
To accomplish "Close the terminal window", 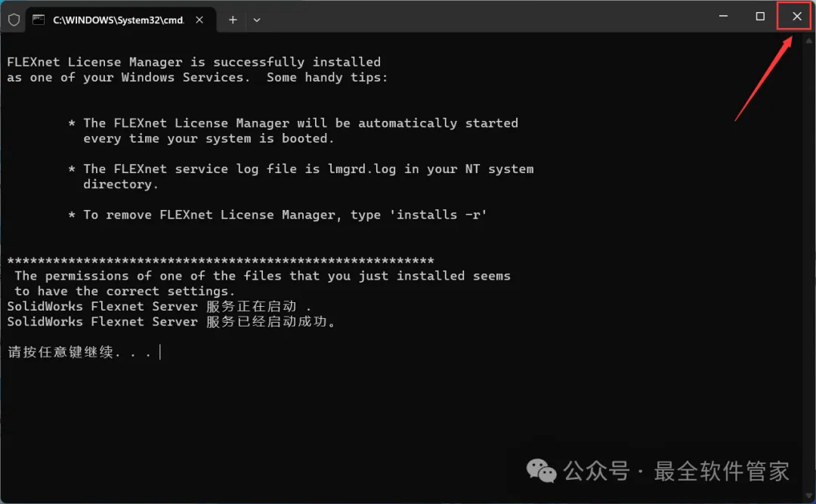I will (x=796, y=16).
